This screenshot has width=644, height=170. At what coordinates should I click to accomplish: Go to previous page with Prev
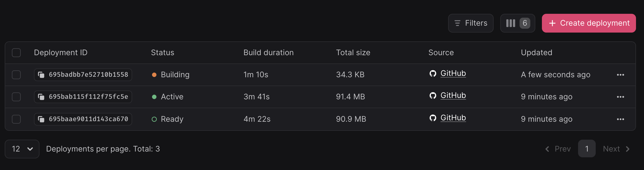558,149
